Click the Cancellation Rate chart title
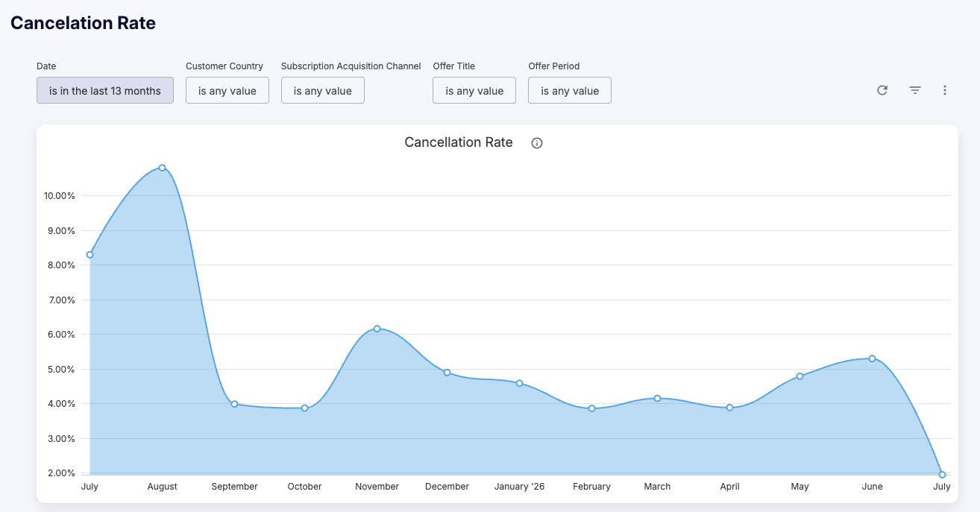The width and height of the screenshot is (980, 512). [459, 142]
